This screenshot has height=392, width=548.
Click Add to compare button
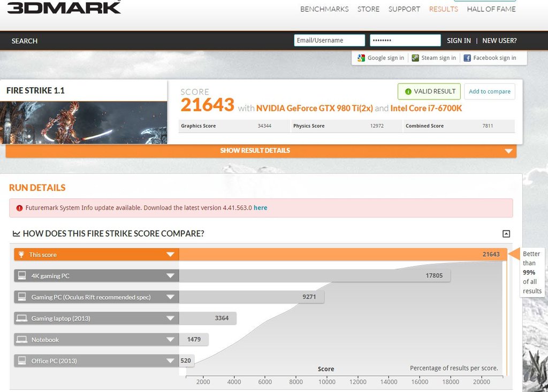490,91
